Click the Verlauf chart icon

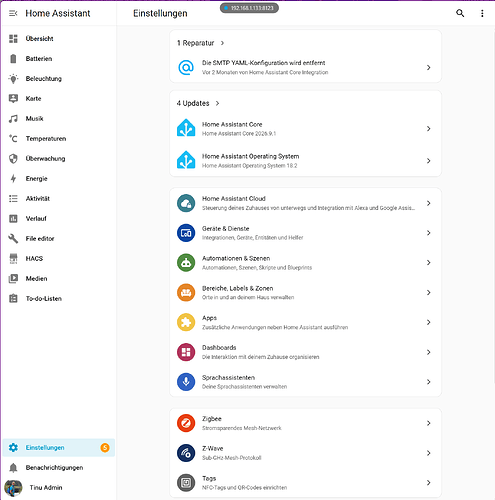pos(13,219)
